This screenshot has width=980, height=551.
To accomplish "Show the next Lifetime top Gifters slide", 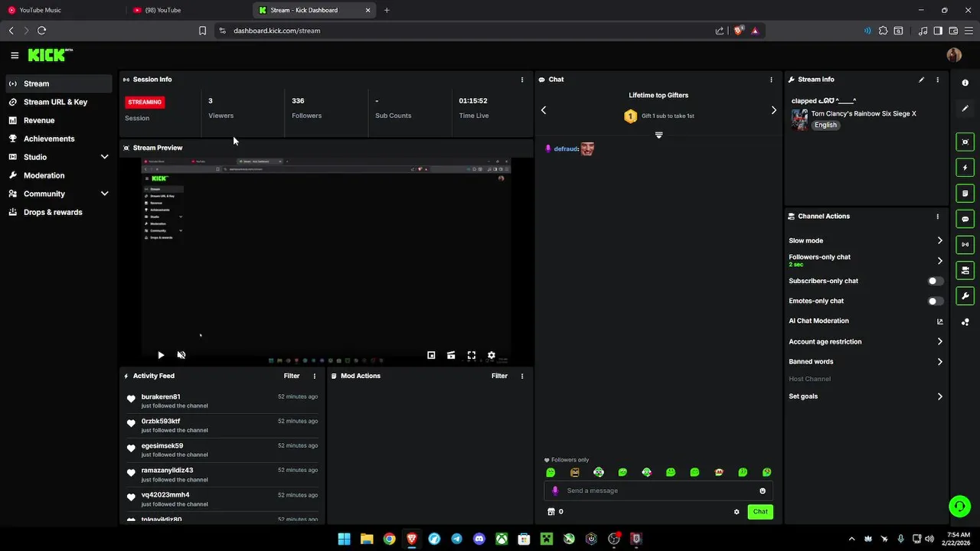I will (x=773, y=110).
